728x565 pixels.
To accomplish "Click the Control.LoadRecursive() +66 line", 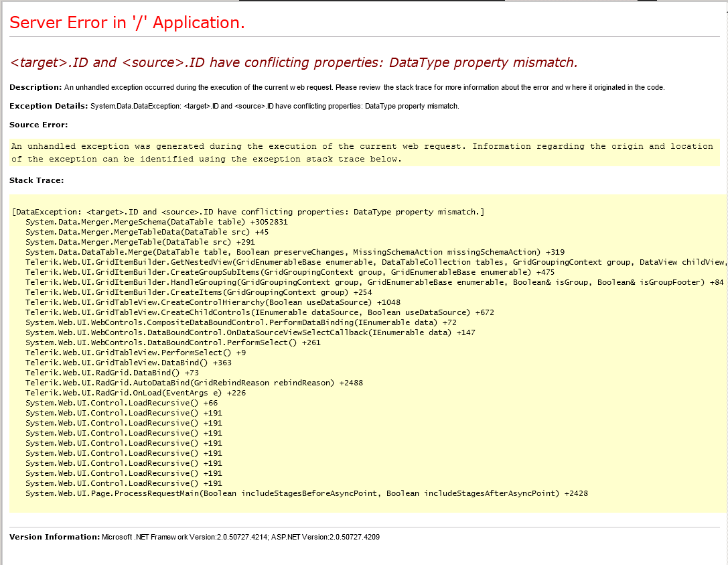I will pos(121,403).
